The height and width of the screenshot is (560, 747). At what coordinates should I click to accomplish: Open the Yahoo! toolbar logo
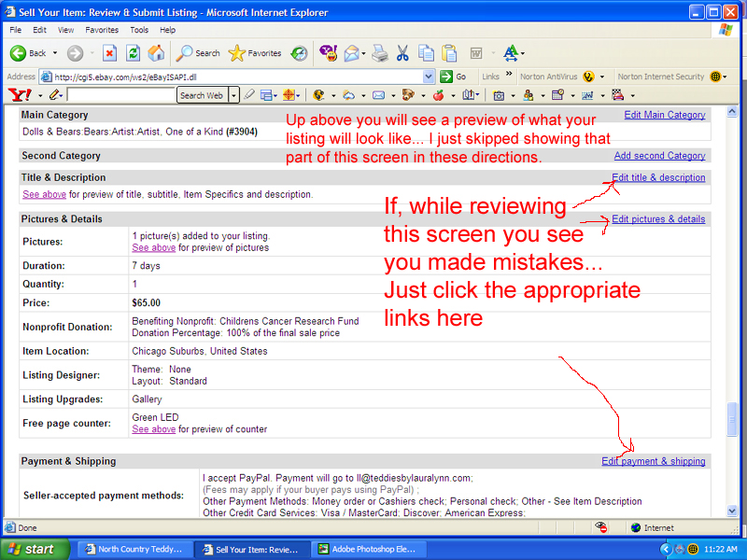pyautogui.click(x=19, y=95)
